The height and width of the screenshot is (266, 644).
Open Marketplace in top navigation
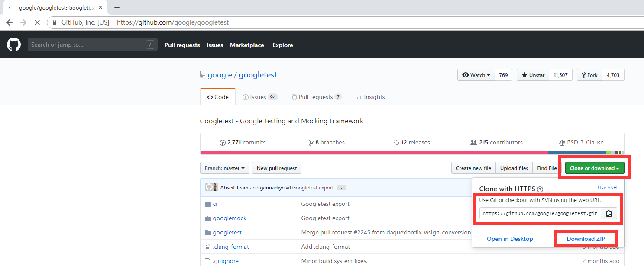pyautogui.click(x=247, y=45)
